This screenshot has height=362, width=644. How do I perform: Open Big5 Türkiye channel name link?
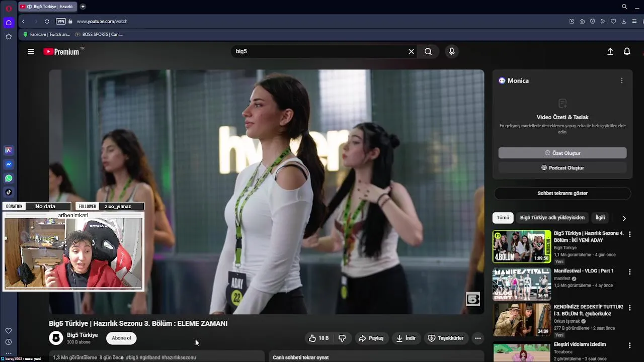83,335
